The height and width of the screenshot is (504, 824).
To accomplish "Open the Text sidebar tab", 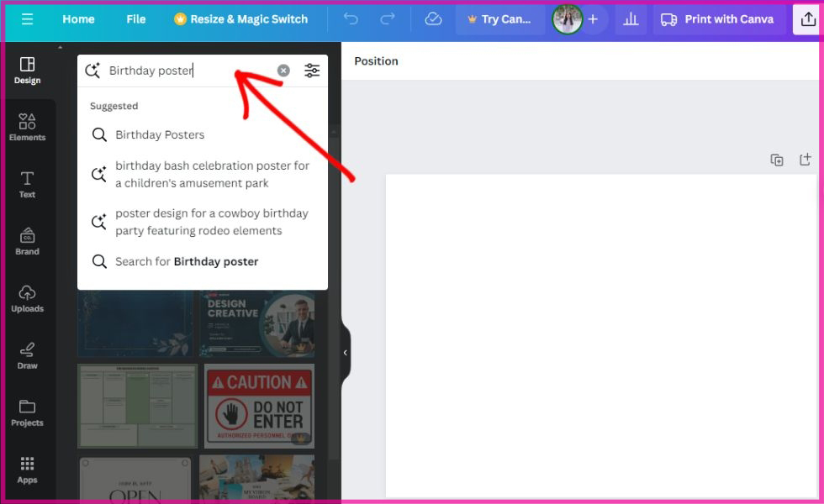I will click(27, 185).
